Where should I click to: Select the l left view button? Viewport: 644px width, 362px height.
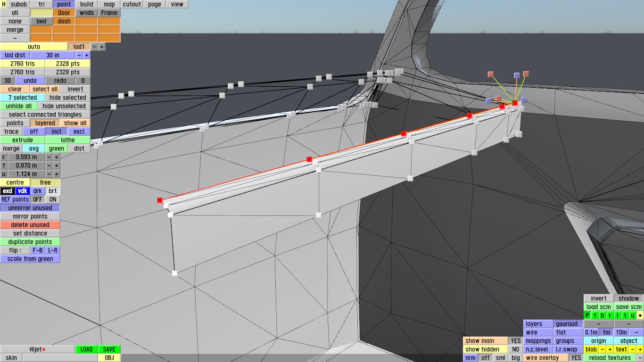[618, 315]
